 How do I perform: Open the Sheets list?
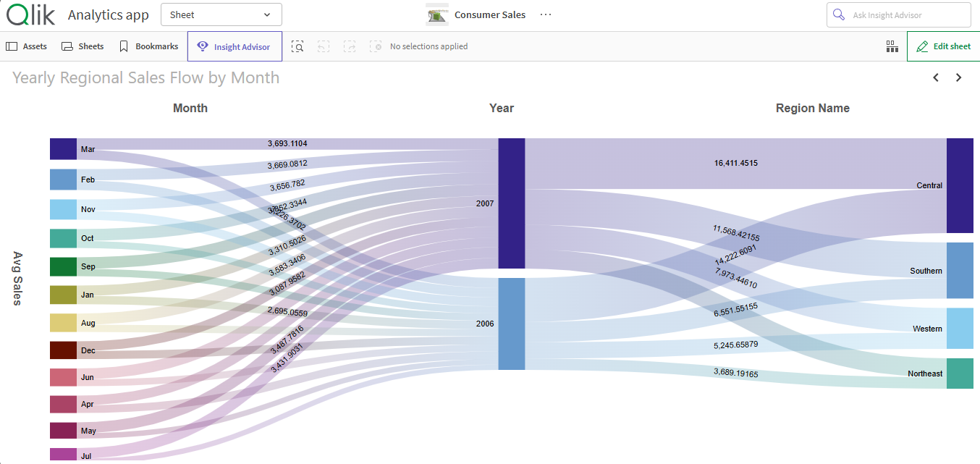(x=83, y=46)
